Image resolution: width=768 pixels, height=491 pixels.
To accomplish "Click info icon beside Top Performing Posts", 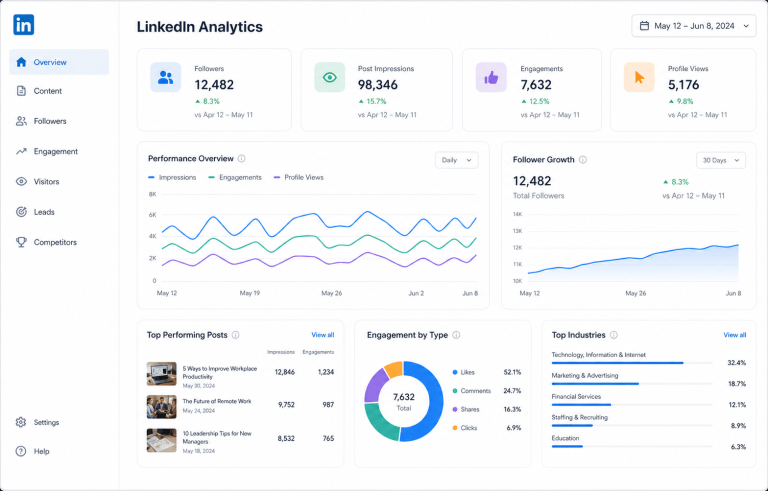I will click(x=236, y=335).
